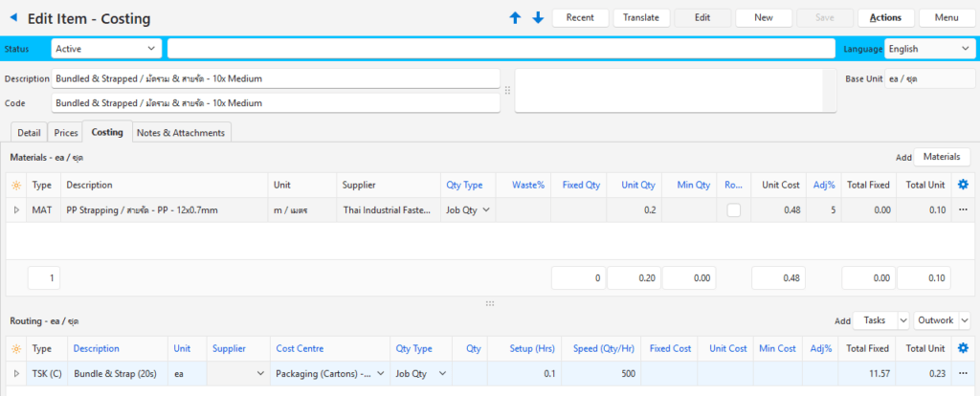Open more options for PP Strapping row
The height and width of the screenshot is (396, 980).
pos(963,209)
